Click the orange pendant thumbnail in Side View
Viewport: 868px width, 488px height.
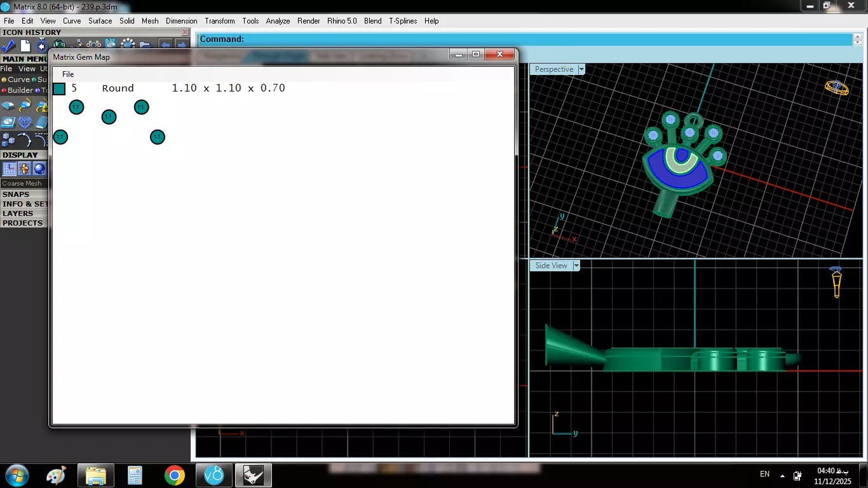coord(837,282)
